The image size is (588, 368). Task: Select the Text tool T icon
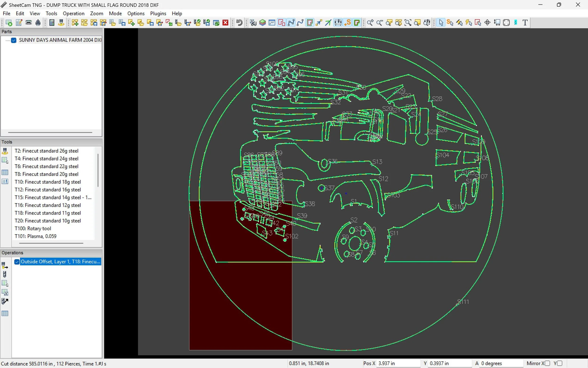[525, 23]
